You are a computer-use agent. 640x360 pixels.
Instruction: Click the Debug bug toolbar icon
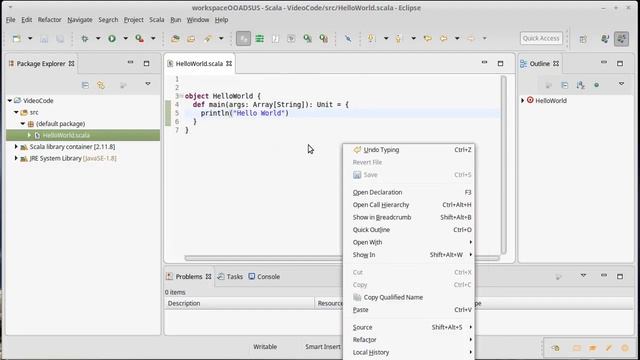84,39
